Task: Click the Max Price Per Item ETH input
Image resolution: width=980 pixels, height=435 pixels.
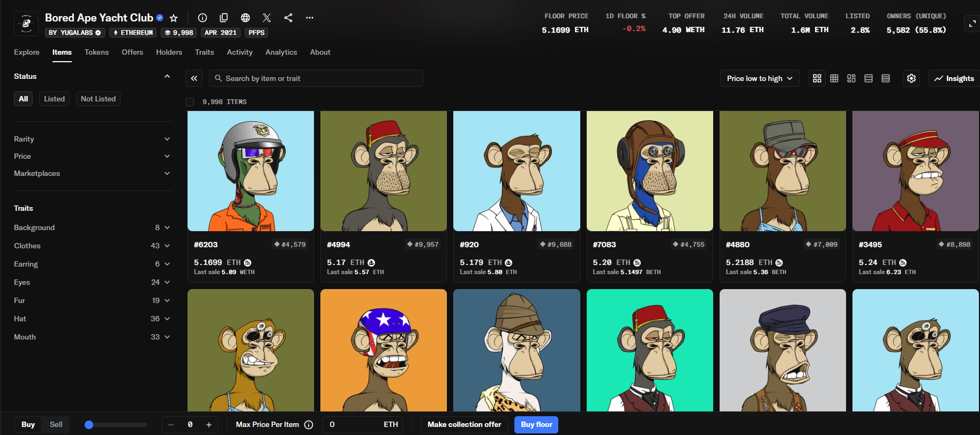Action: pos(363,425)
